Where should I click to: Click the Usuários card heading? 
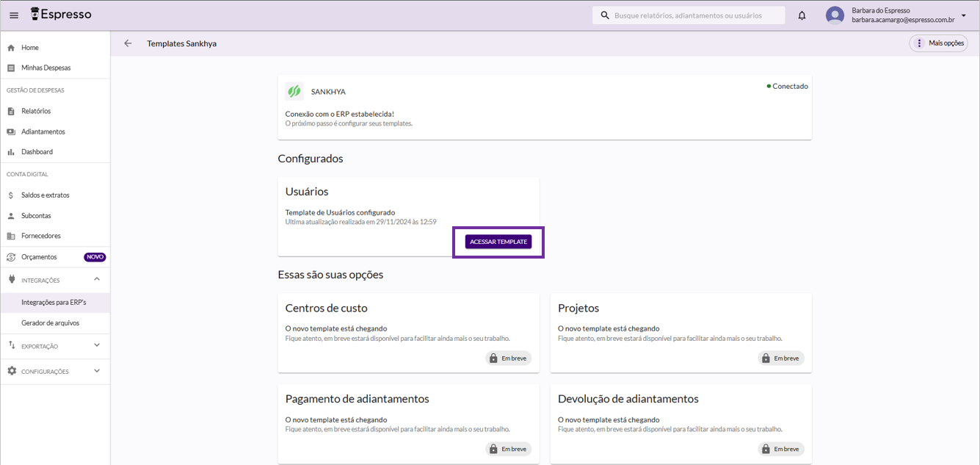[x=307, y=192]
